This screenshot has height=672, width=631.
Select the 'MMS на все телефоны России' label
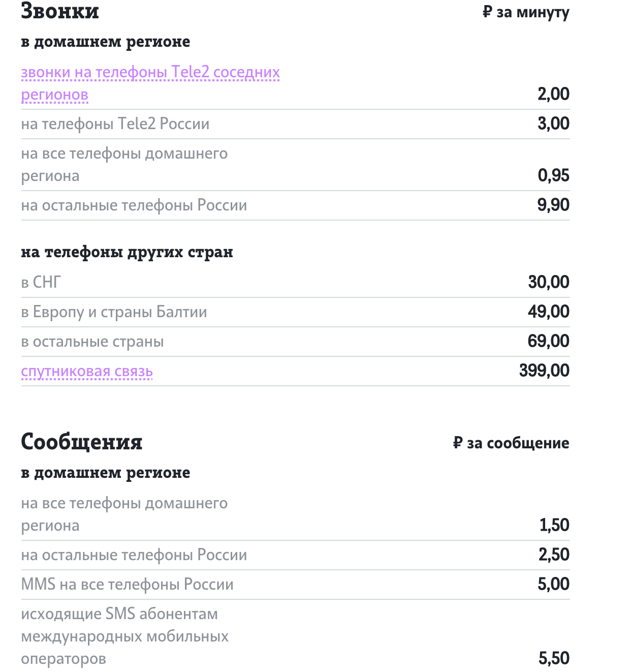(x=128, y=585)
